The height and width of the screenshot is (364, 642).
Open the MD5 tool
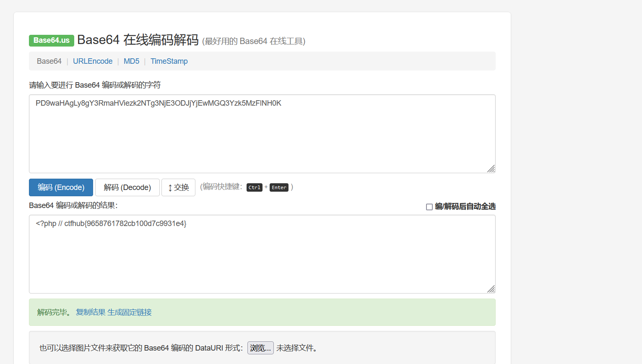tap(131, 61)
